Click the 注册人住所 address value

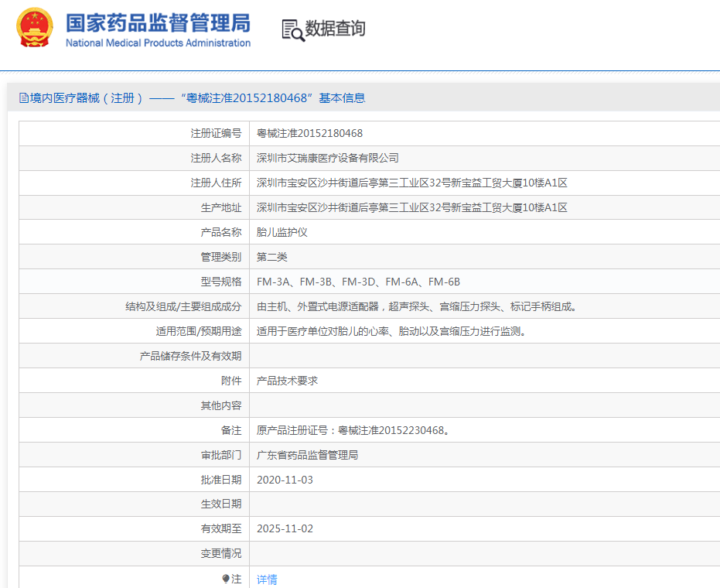click(x=412, y=183)
